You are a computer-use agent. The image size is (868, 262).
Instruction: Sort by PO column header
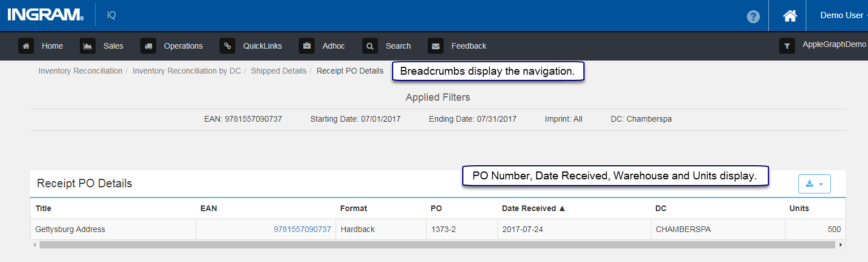(436, 208)
